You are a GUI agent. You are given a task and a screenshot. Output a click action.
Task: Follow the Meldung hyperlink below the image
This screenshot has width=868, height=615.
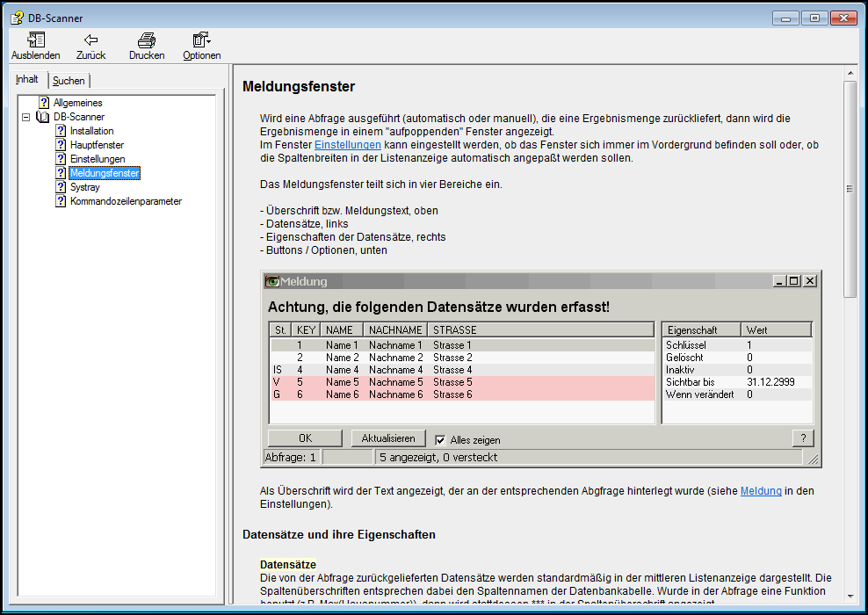point(761,491)
